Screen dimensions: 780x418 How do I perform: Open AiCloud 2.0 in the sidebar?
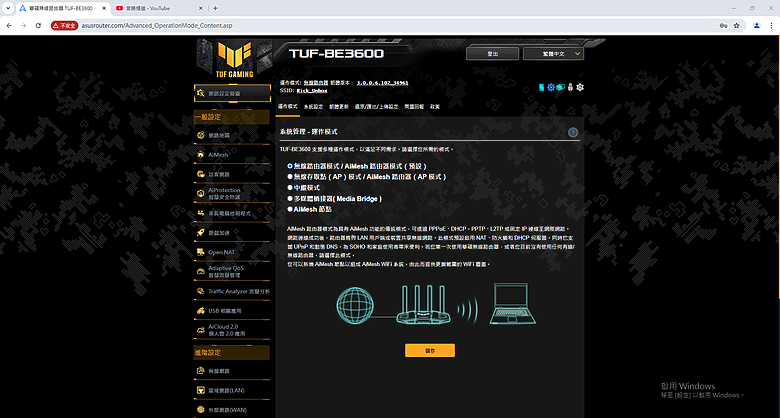pos(232,330)
